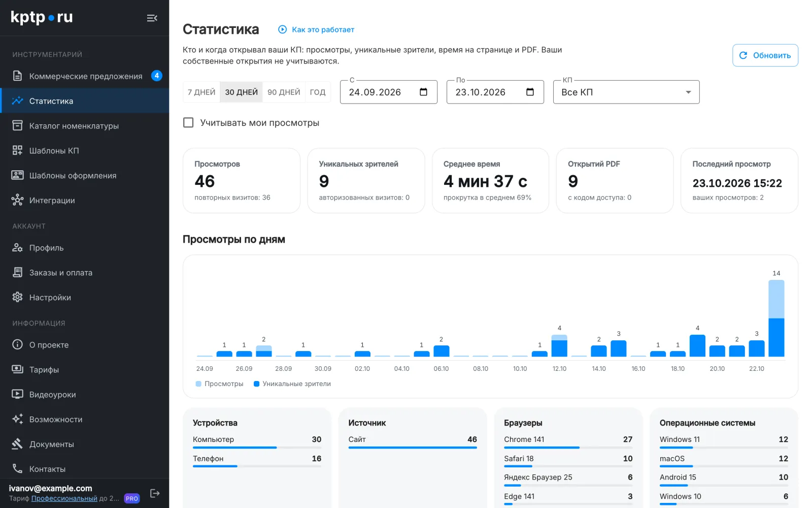This screenshot has height=508, width=812.
Task: Select the 30 ДНЕЙ period tab
Action: [241, 92]
